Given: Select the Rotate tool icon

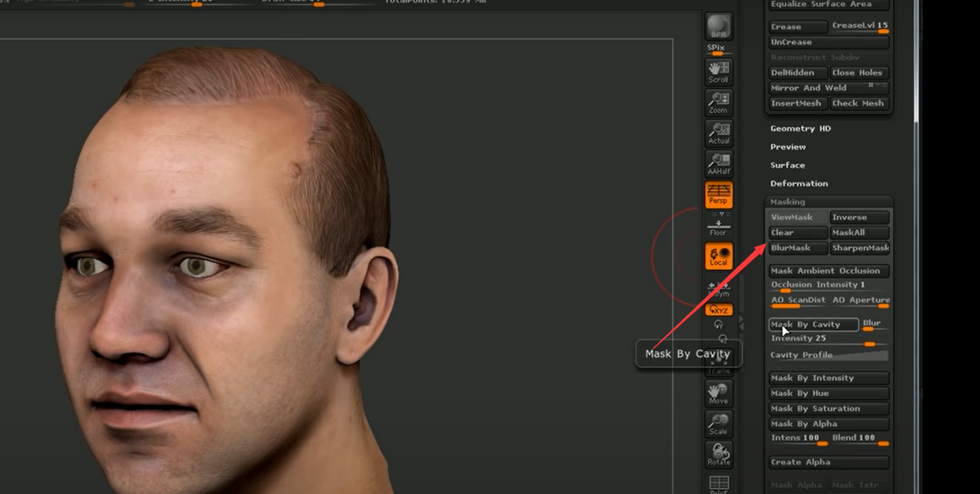Looking at the screenshot, I should point(718,454).
